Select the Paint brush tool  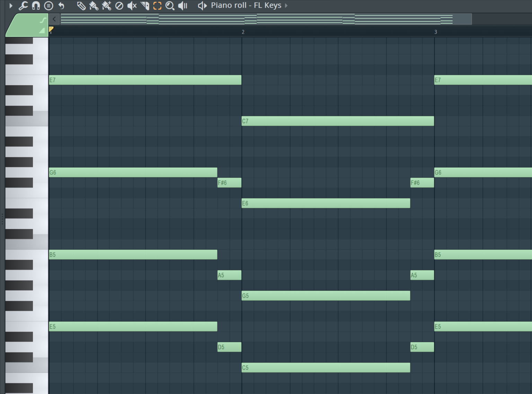coord(94,6)
